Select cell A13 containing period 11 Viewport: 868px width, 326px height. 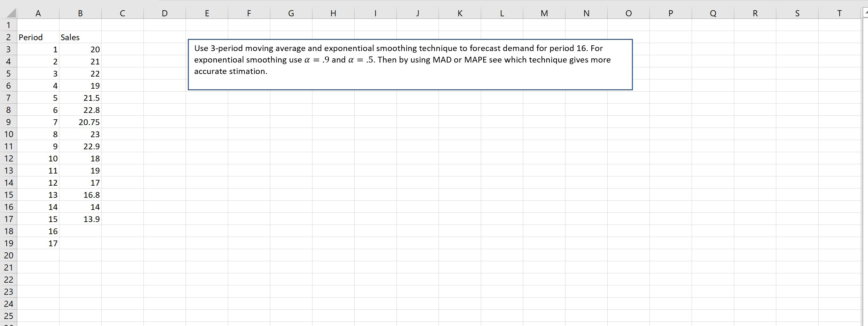coord(38,170)
